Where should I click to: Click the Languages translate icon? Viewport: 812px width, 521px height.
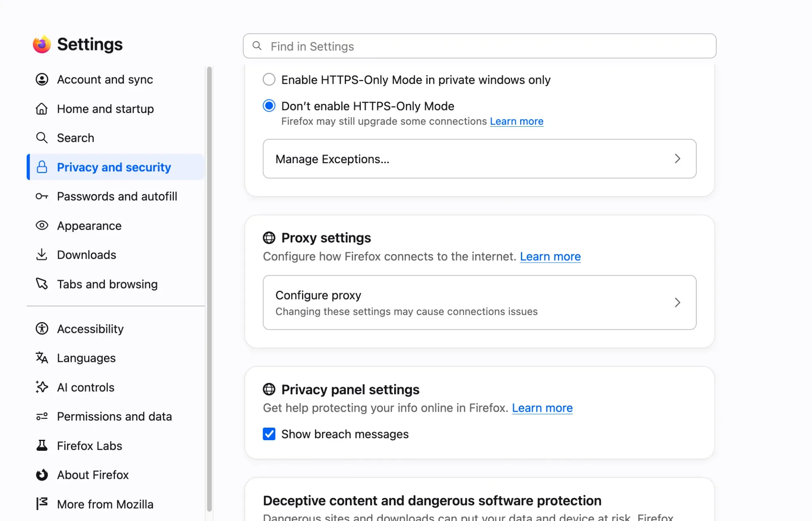42,358
